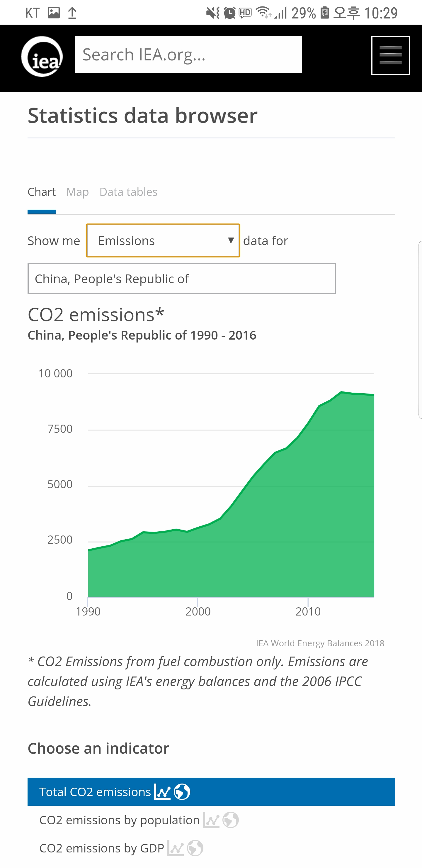Click globe icon beside Total CO2 emissions
Viewport: 422px width, 868px height.
click(182, 791)
